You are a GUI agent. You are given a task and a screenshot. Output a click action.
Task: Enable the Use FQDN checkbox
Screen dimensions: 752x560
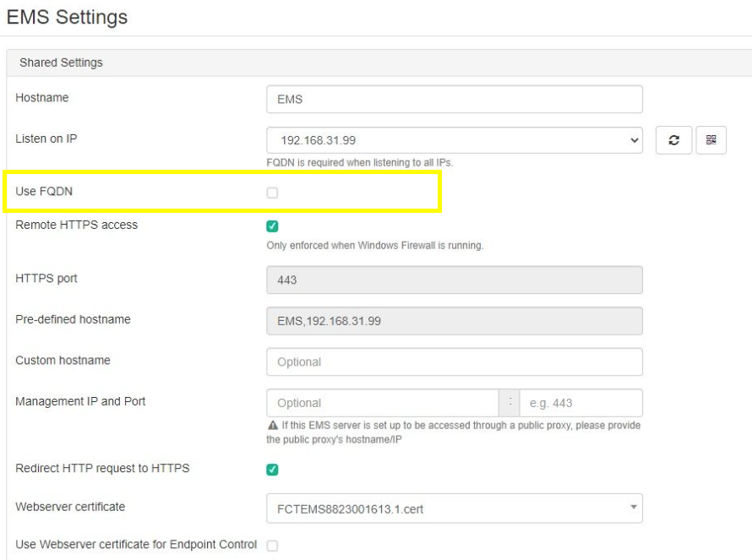[272, 193]
